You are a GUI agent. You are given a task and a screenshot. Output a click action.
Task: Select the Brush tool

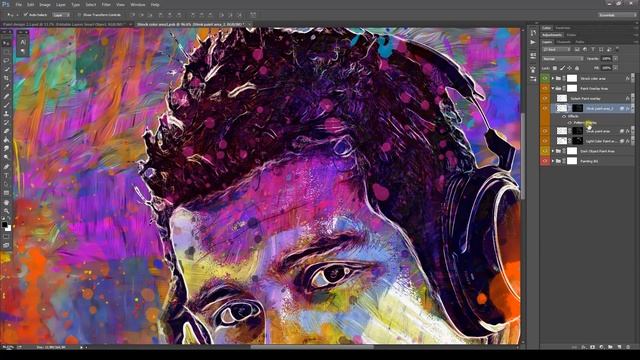[6, 104]
